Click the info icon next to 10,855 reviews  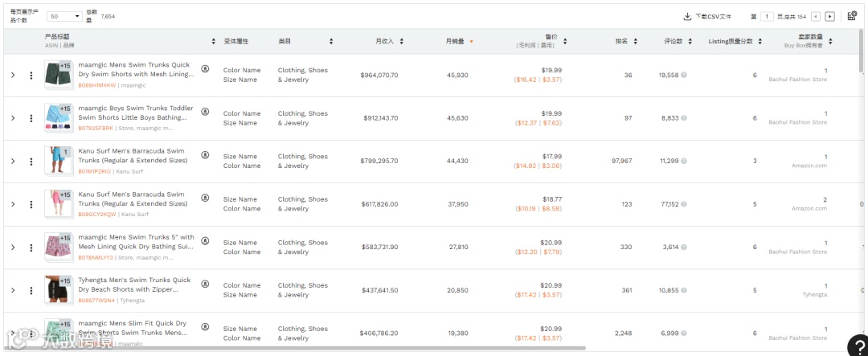point(685,290)
